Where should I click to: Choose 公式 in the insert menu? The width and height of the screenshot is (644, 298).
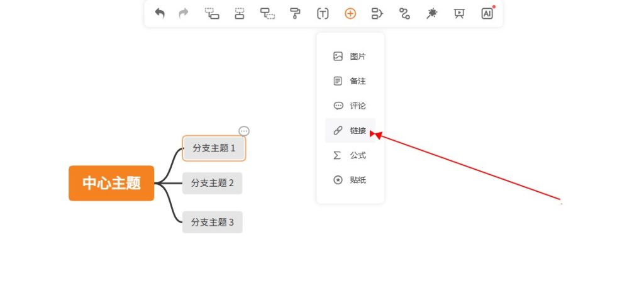pos(350,155)
